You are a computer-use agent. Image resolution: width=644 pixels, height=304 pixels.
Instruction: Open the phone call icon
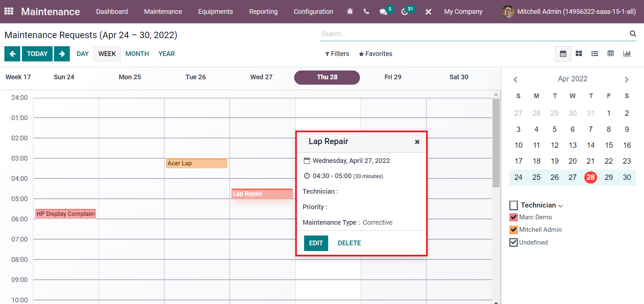(366, 11)
